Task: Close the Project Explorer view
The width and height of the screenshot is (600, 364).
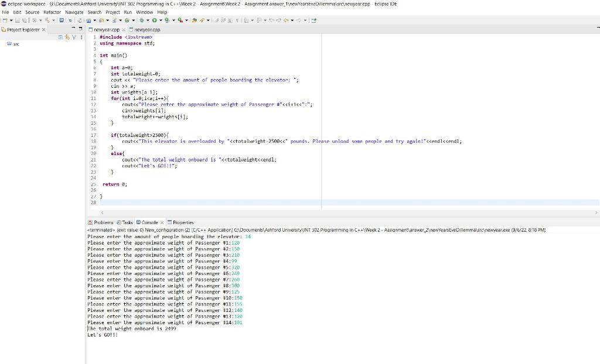Action: [x=43, y=29]
